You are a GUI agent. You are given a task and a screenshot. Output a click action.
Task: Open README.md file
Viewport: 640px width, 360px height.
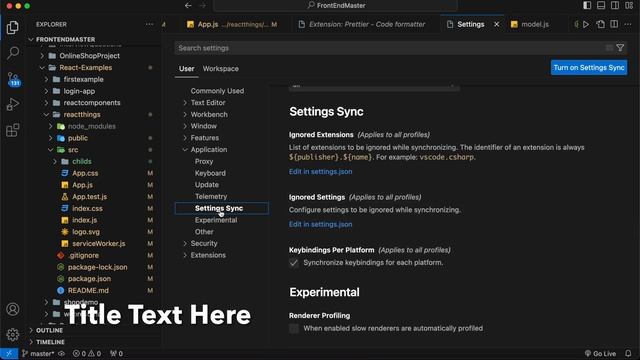tap(88, 291)
